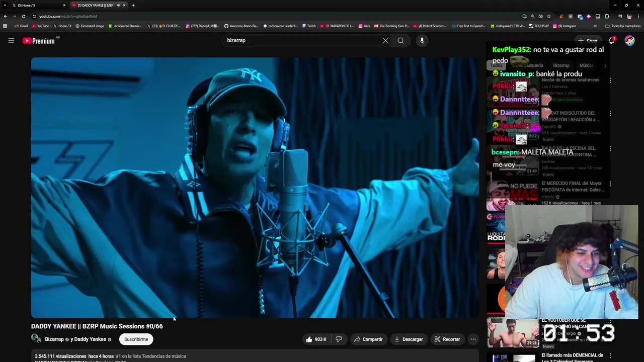Bookmark this page with the star icon
This screenshot has height=362, width=644.
(x=549, y=16)
